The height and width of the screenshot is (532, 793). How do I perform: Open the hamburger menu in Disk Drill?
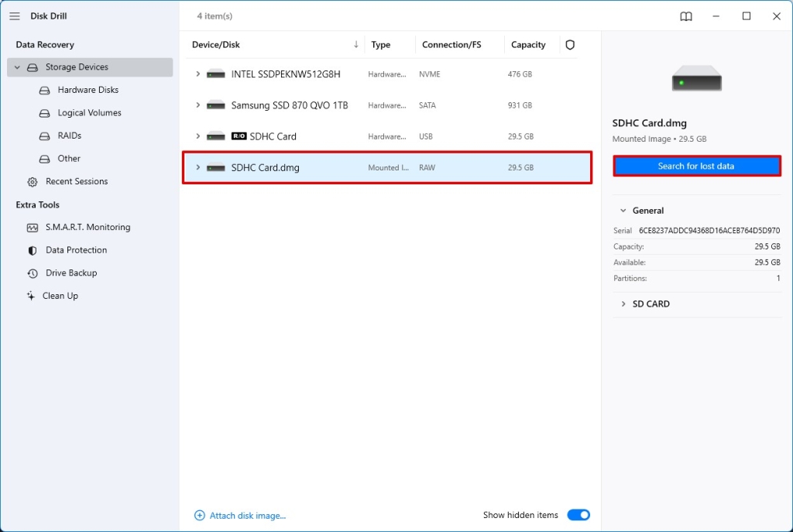14,15
